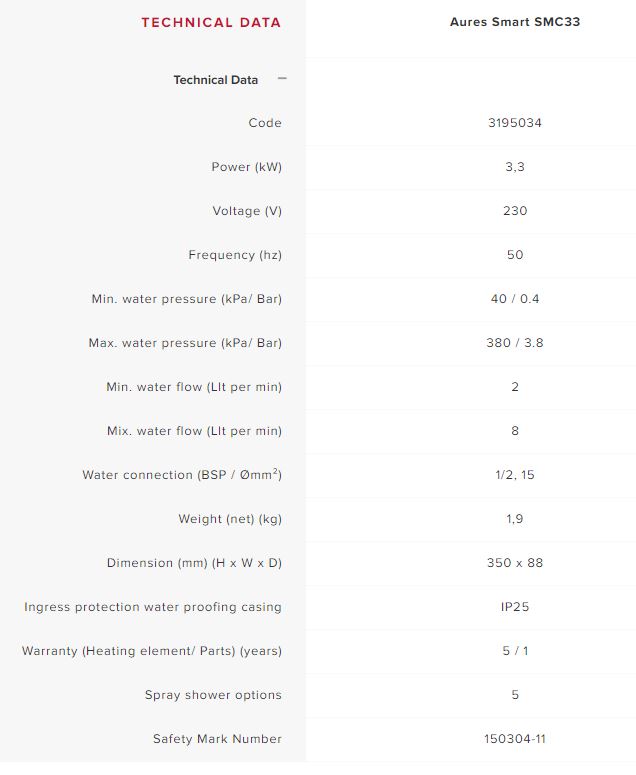Click the Voltage (V) value 230
The width and height of the screenshot is (636, 775).
point(515,211)
